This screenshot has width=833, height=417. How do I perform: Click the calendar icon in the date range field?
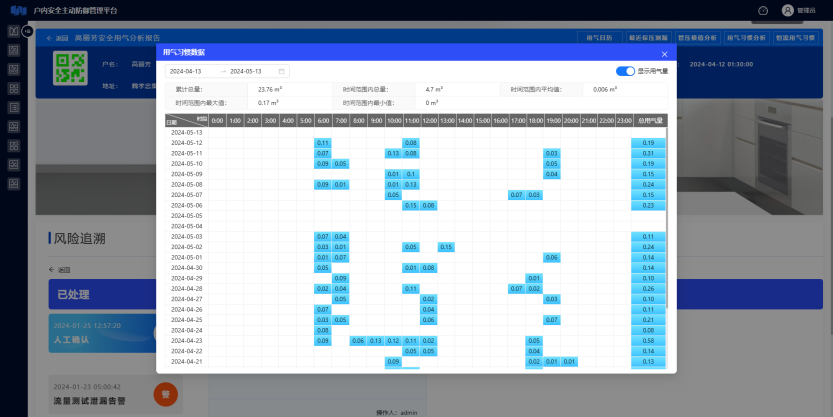point(282,71)
